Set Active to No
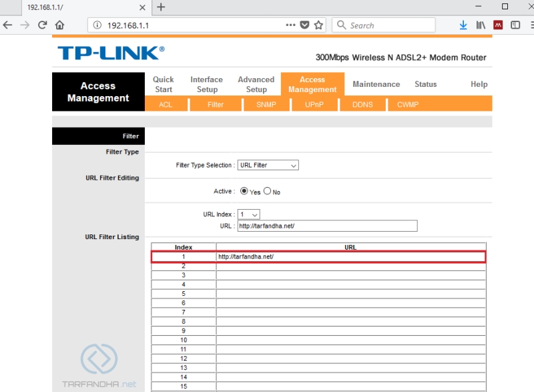534x392 pixels. click(268, 191)
